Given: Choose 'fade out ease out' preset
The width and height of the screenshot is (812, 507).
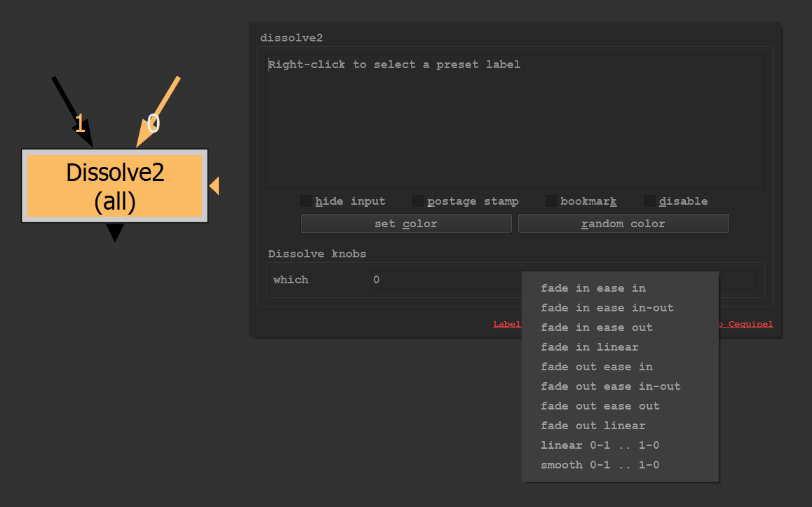Looking at the screenshot, I should 600,406.
